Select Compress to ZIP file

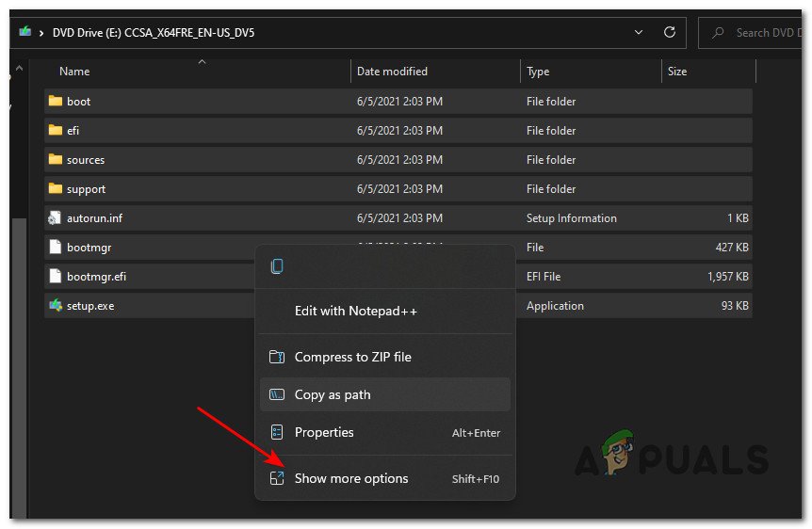[352, 358]
